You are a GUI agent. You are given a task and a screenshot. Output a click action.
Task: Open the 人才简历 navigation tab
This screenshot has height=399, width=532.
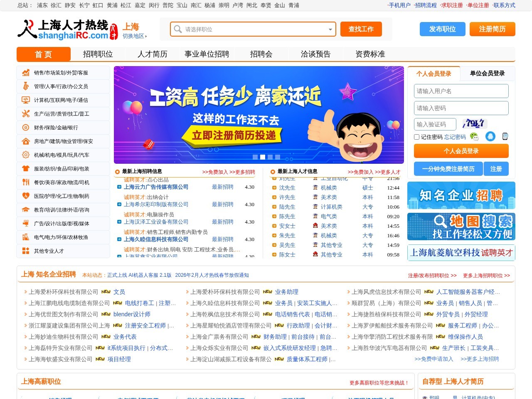[x=153, y=54]
